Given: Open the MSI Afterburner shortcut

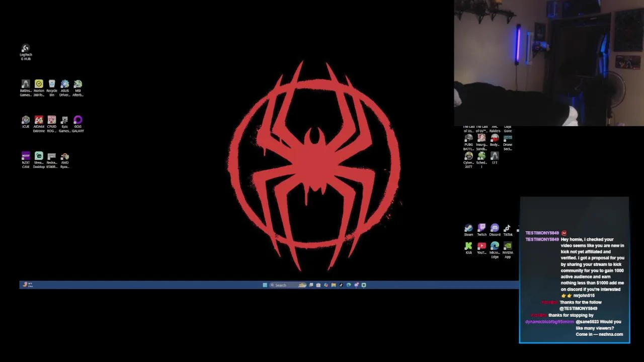Looking at the screenshot, I should (78, 88).
